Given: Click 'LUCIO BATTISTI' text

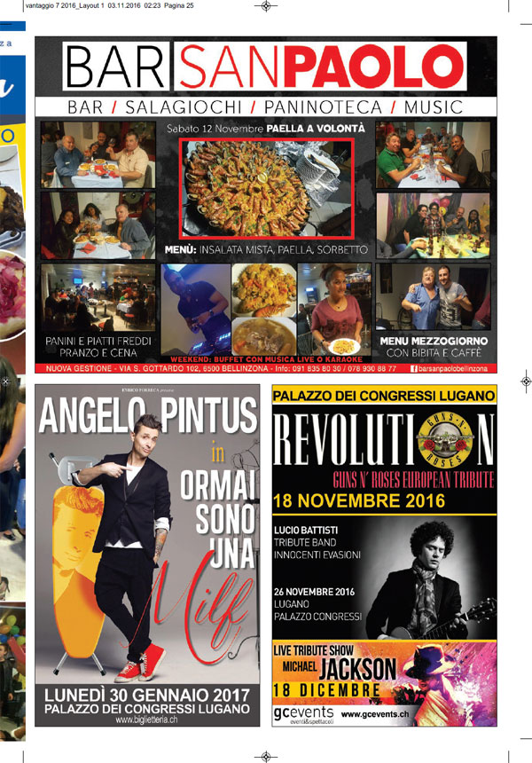Looking at the screenshot, I should click(x=305, y=531).
